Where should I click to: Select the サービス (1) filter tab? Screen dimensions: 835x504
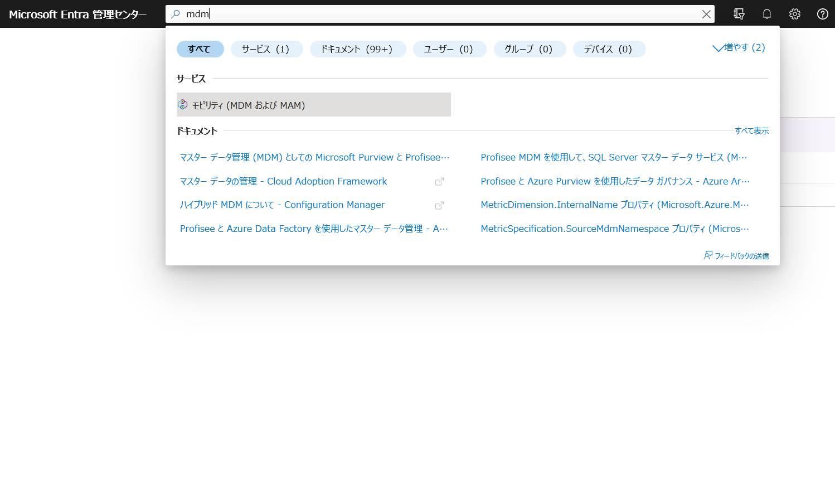tap(266, 49)
